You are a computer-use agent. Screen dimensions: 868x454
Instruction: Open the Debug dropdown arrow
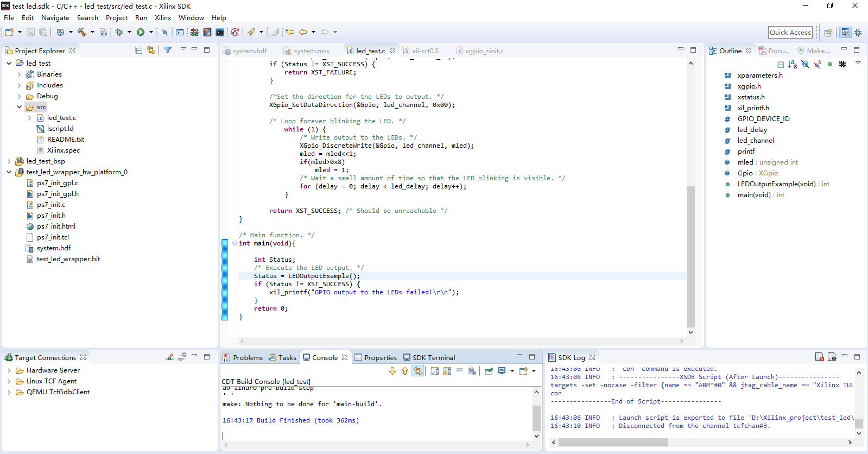[129, 32]
